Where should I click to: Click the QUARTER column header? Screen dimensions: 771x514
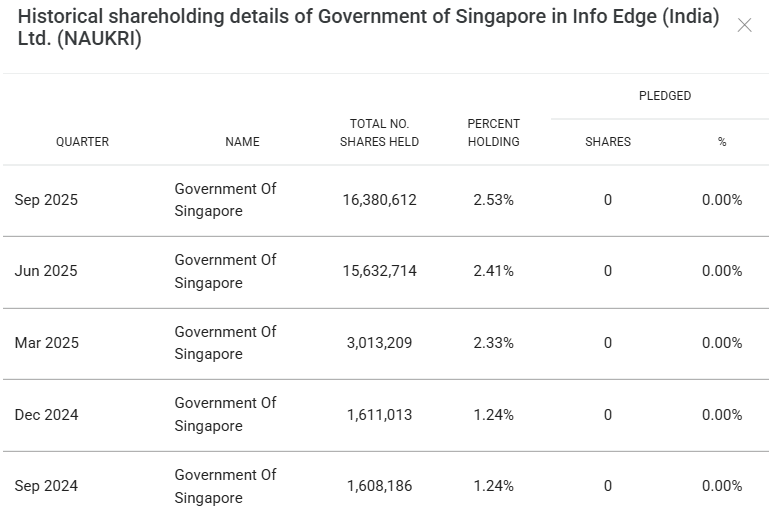[82, 142]
